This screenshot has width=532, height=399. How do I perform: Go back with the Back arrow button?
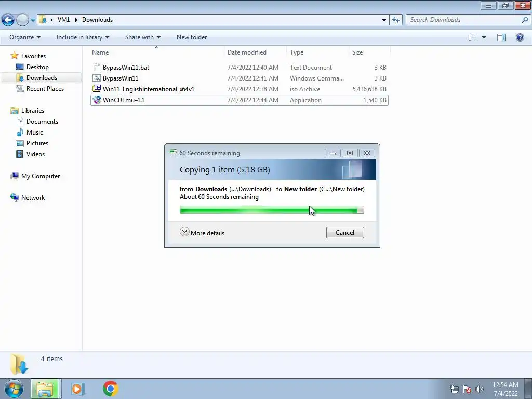point(8,20)
